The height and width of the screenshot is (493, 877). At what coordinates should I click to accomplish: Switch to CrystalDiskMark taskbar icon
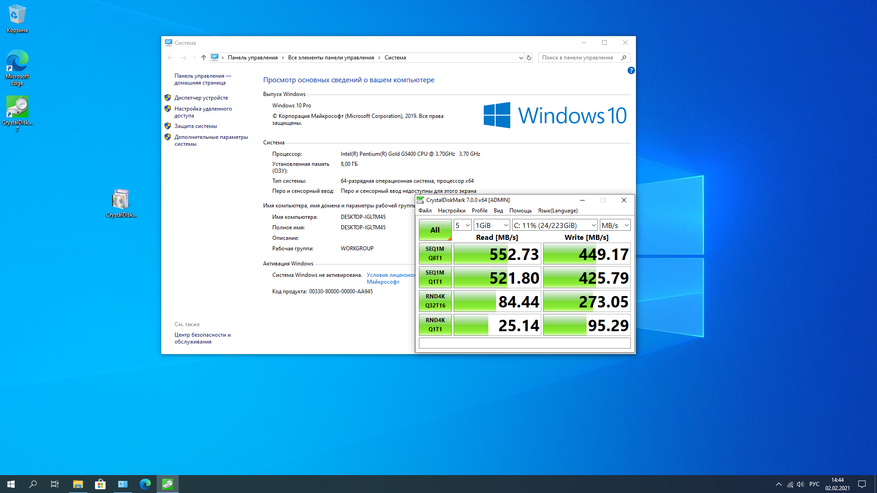pos(167,484)
